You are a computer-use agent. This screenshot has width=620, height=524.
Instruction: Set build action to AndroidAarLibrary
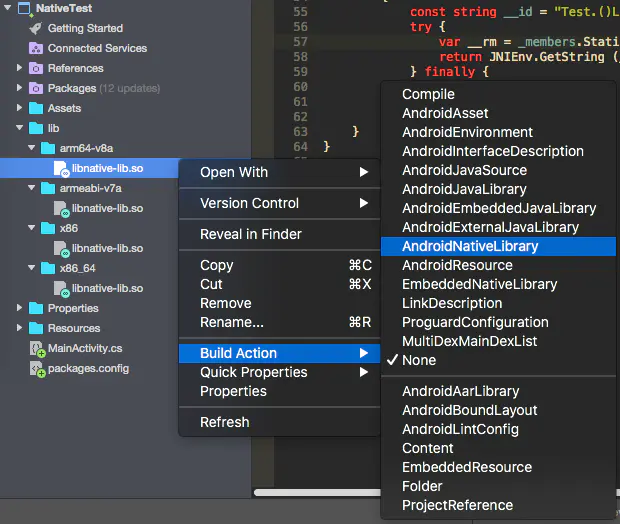[498, 391]
